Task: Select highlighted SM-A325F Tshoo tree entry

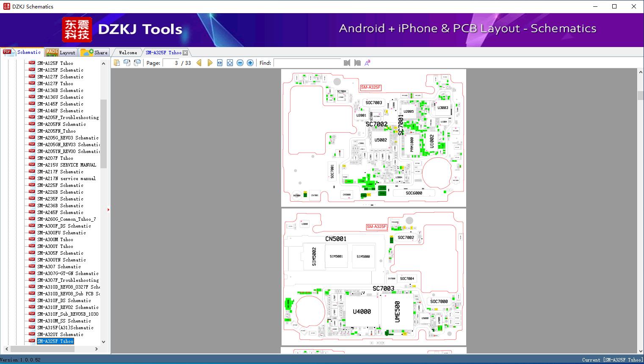Action: (55, 341)
